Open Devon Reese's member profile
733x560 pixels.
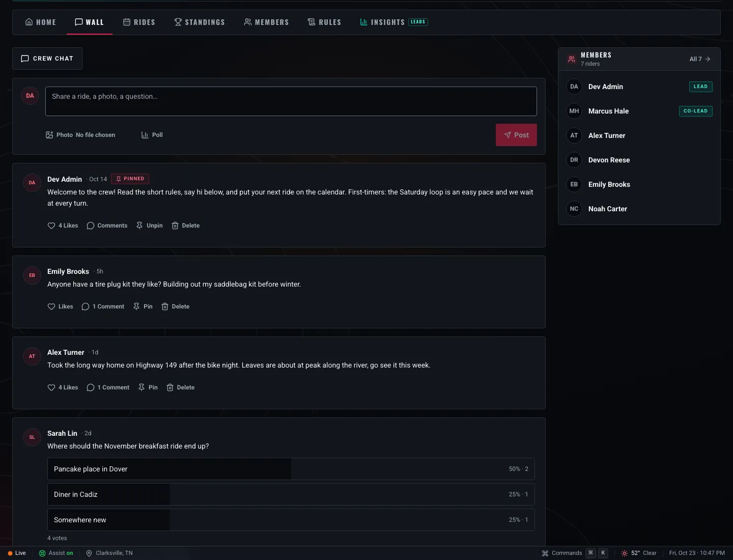[639, 160]
